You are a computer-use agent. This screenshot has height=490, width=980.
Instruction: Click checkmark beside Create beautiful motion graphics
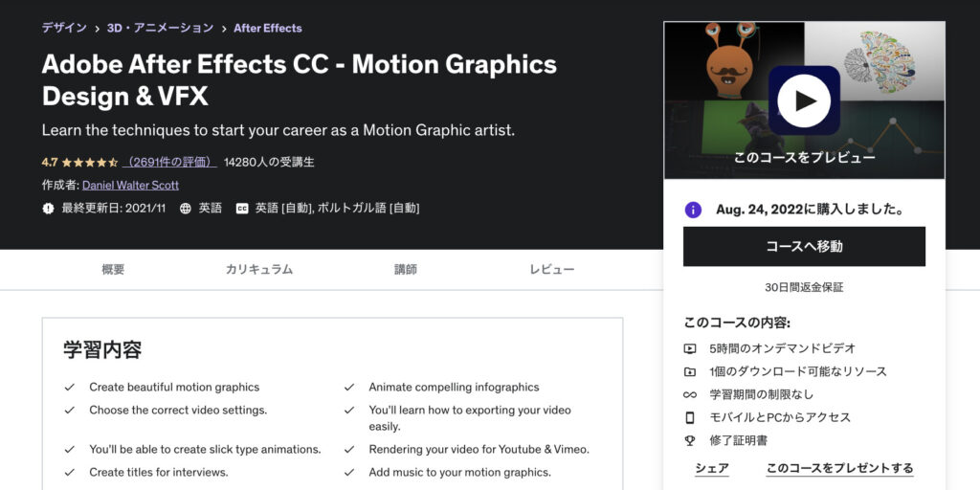(69, 388)
